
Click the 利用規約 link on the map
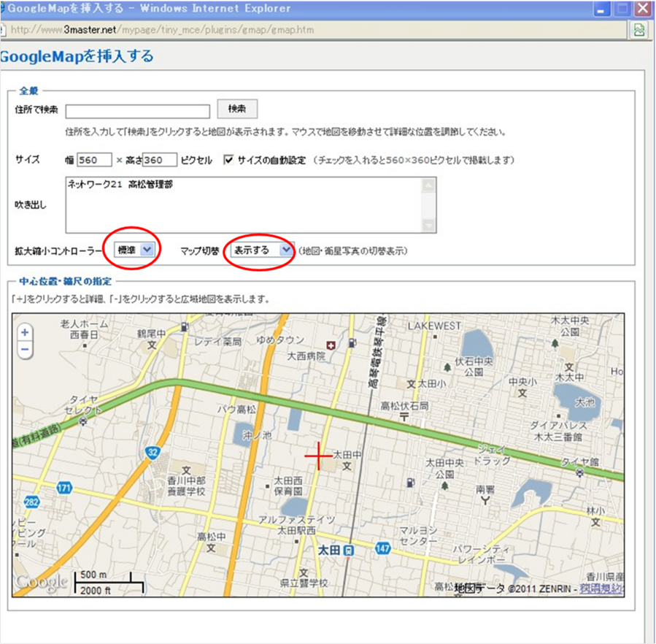point(601,589)
